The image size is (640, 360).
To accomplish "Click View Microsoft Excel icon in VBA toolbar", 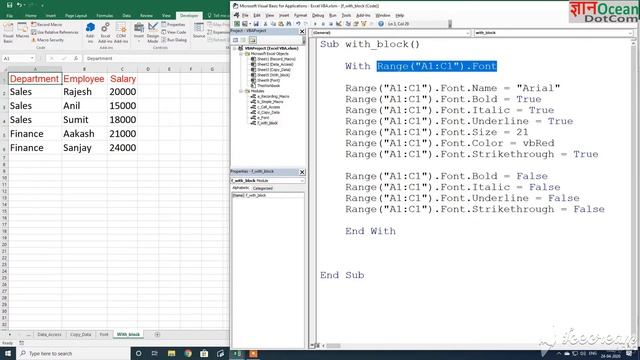I will pos(237,24).
